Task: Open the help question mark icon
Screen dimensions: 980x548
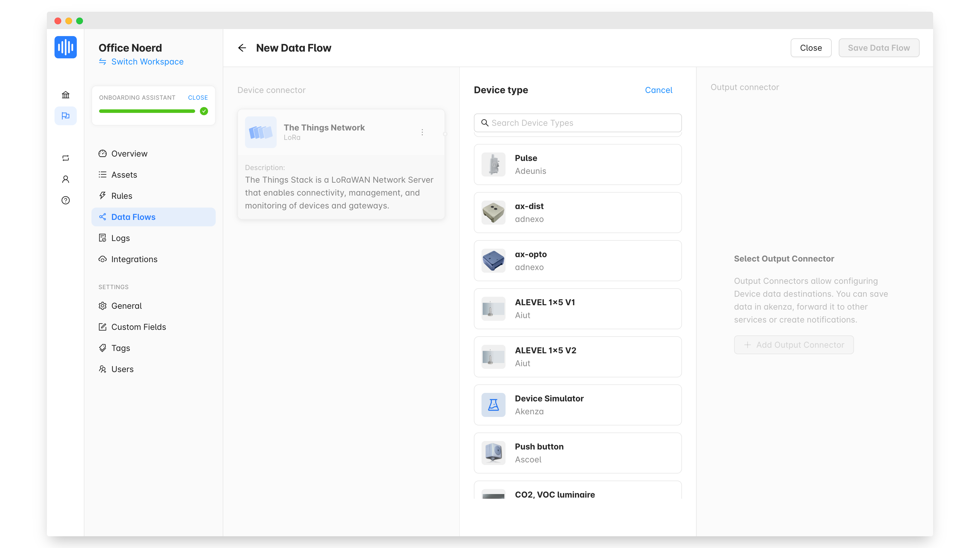Action: tap(65, 200)
